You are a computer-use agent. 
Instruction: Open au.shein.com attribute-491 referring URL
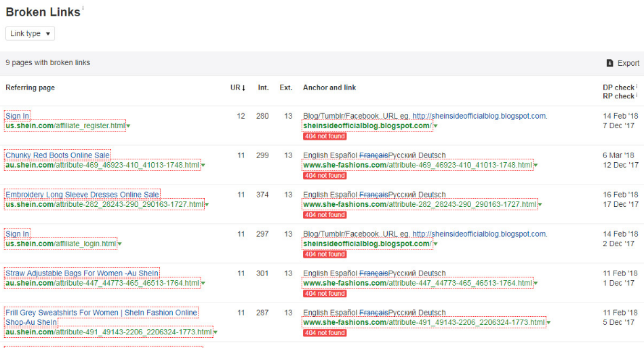108,332
